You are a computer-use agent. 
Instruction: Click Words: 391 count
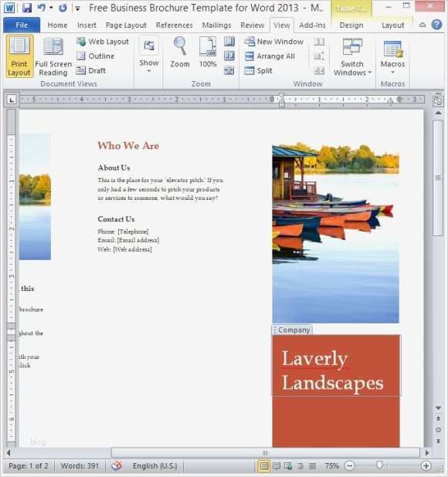[80, 465]
